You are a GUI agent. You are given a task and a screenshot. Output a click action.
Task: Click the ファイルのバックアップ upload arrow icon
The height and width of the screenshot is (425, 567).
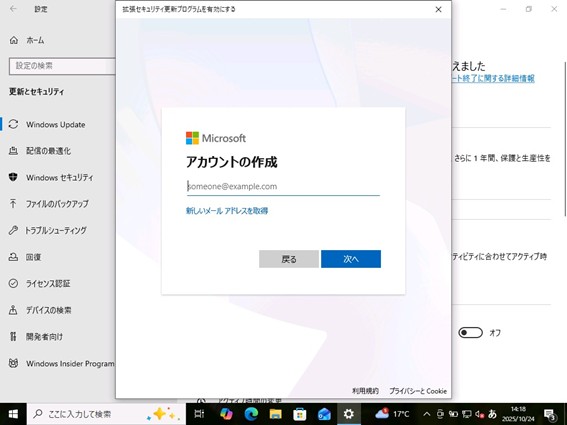pyautogui.click(x=13, y=204)
